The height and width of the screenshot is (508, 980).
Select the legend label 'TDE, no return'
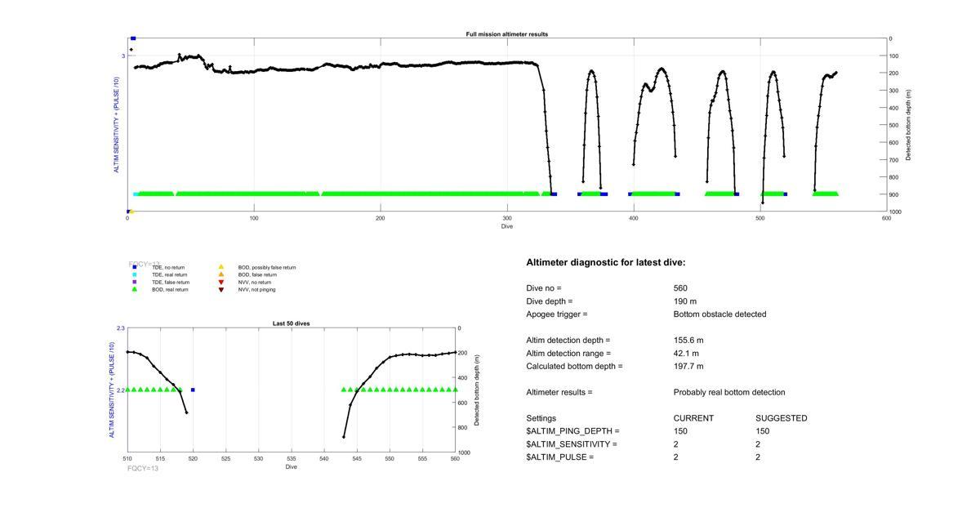click(x=167, y=267)
